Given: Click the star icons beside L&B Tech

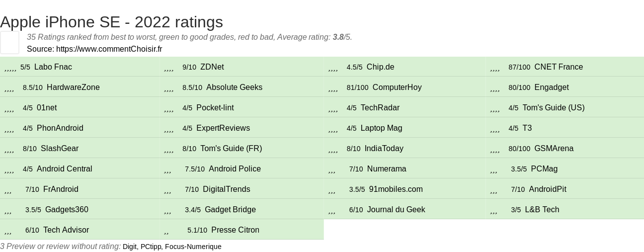Looking at the screenshot, I should (494, 210).
